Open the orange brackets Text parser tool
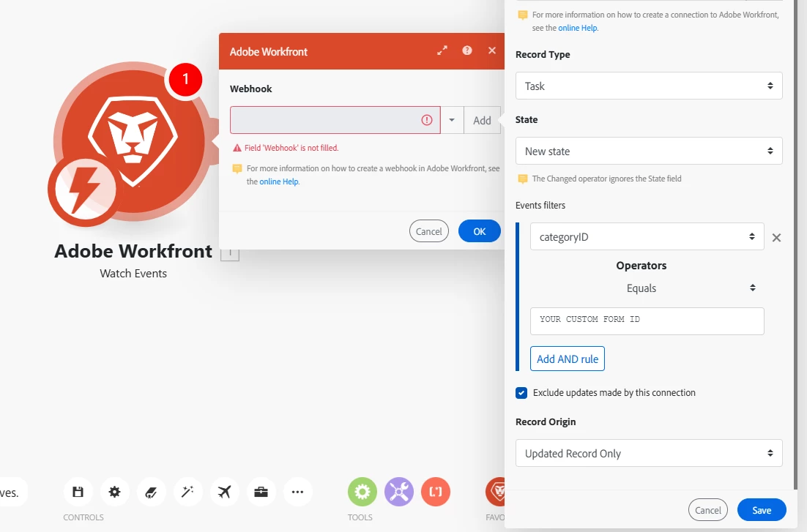 click(436, 492)
